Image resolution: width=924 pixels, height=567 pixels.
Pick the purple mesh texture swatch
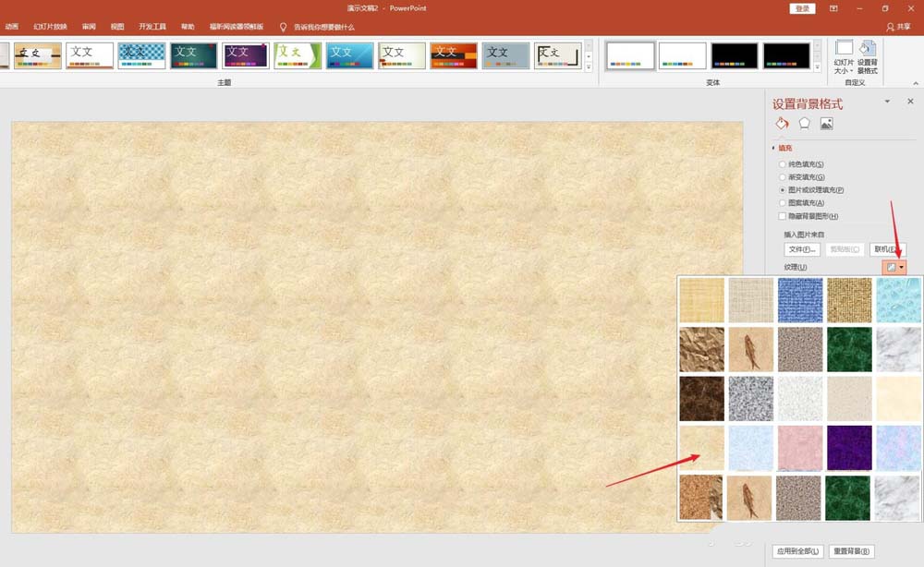tap(849, 448)
